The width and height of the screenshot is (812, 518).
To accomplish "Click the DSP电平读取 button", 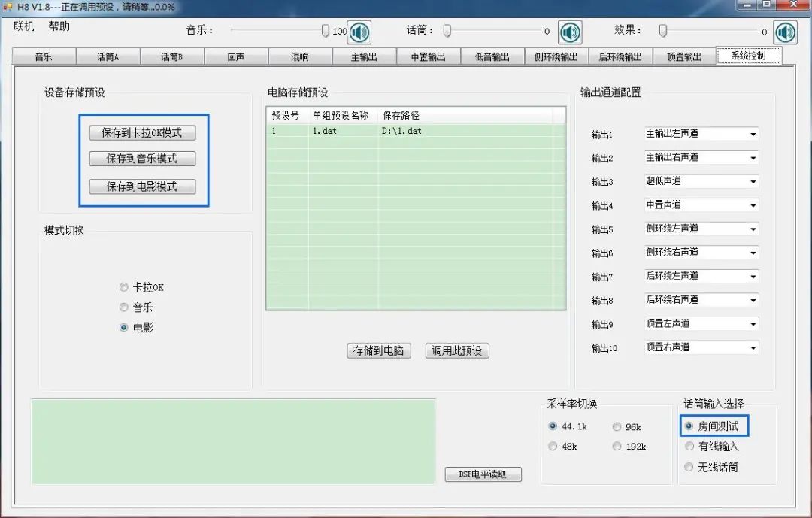I will [x=483, y=474].
